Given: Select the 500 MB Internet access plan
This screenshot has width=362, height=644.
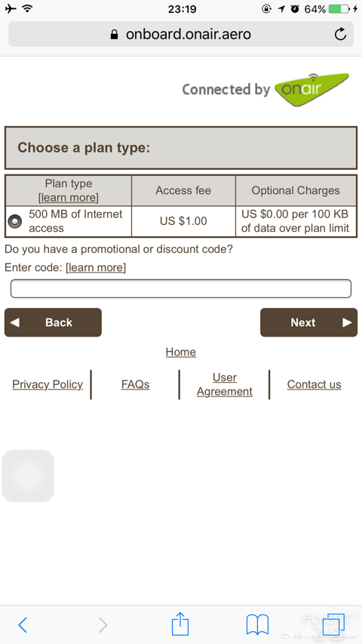Looking at the screenshot, I should point(15,221).
